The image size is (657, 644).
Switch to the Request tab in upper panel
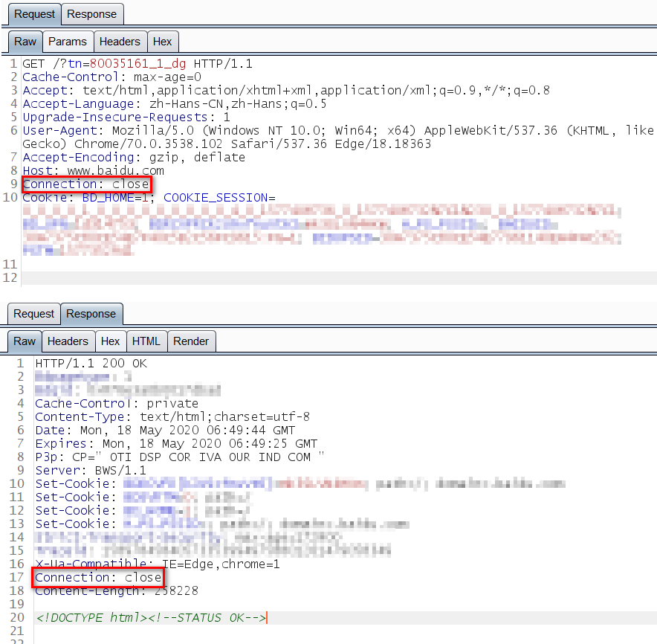click(34, 14)
